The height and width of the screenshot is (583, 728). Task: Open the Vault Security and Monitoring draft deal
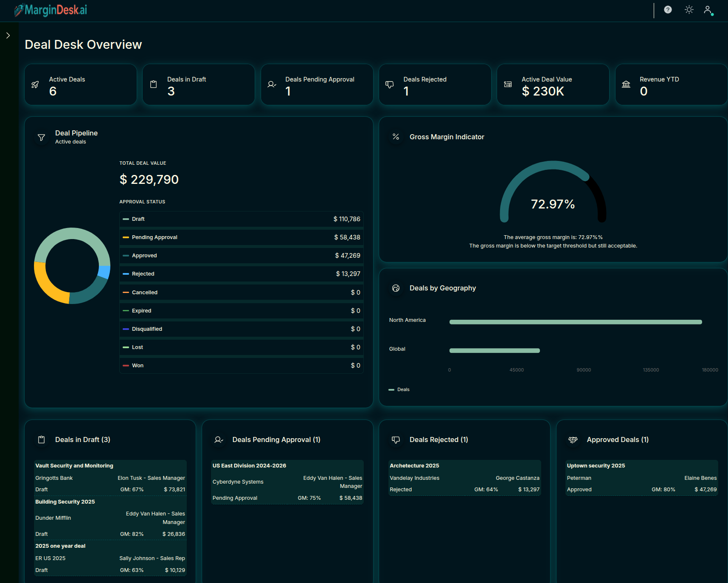(x=110, y=477)
